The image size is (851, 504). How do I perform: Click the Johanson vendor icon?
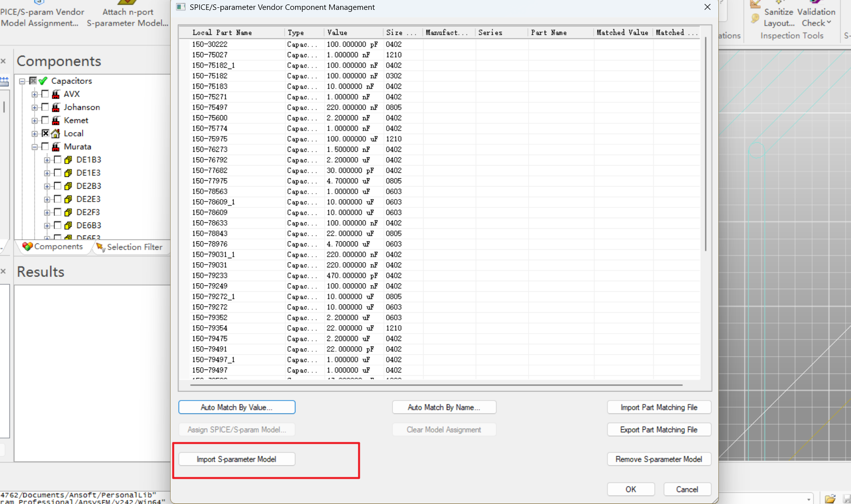coord(56,107)
